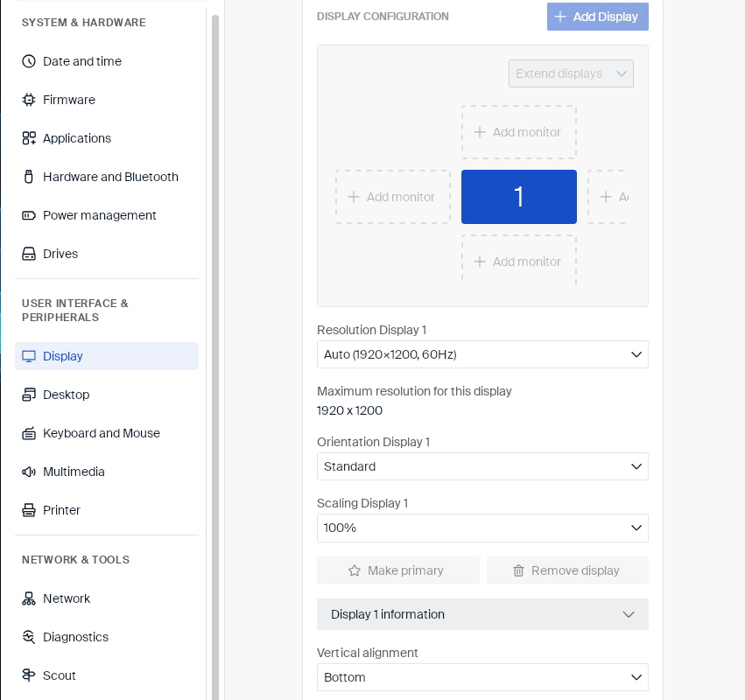This screenshot has width=745, height=700.
Task: Add a monitor left of display 1
Action: (393, 197)
